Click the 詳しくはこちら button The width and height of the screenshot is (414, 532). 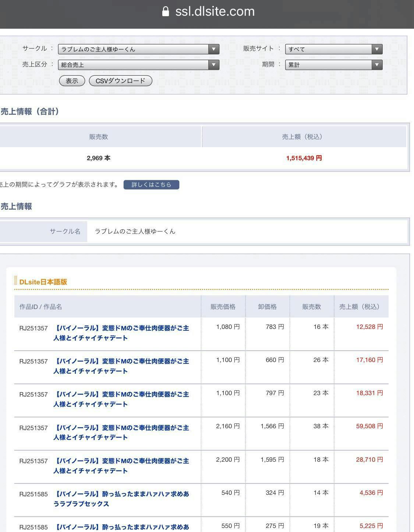(x=151, y=185)
